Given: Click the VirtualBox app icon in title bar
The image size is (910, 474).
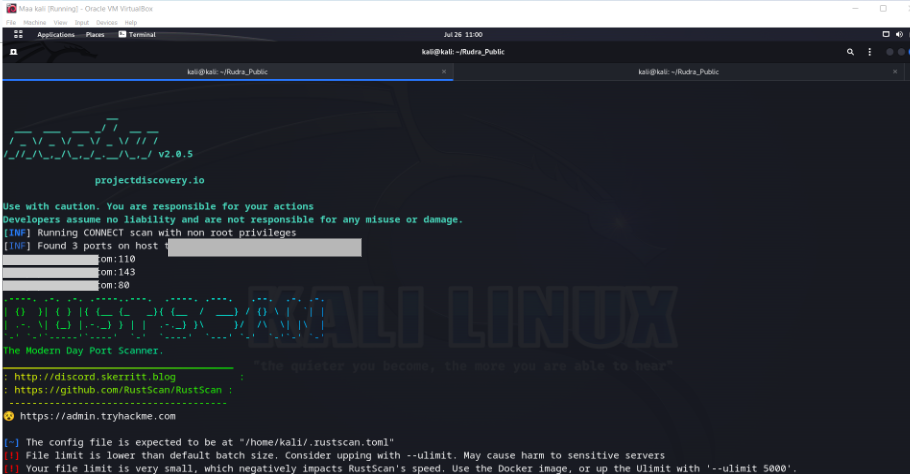Looking at the screenshot, I should pos(11,9).
